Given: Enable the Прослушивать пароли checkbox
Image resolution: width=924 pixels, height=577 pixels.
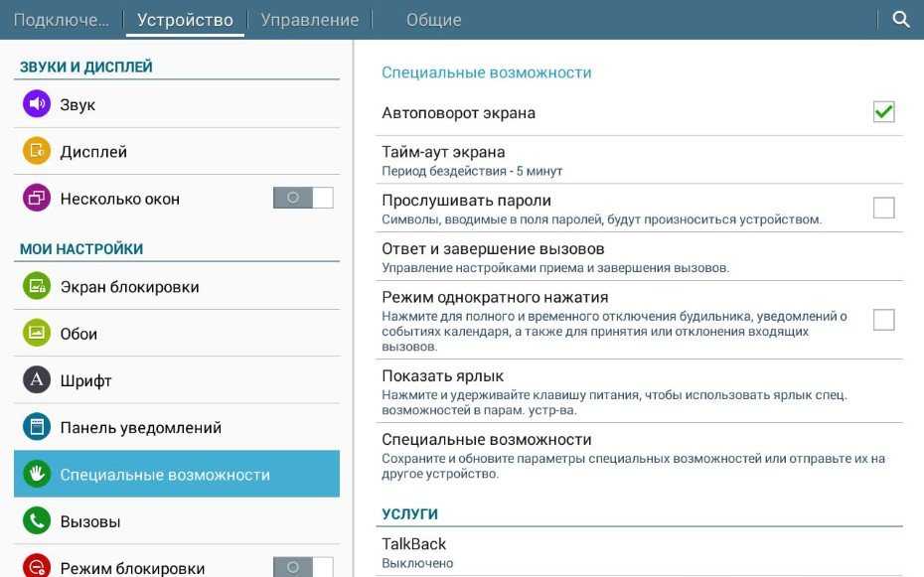Looking at the screenshot, I should (883, 208).
